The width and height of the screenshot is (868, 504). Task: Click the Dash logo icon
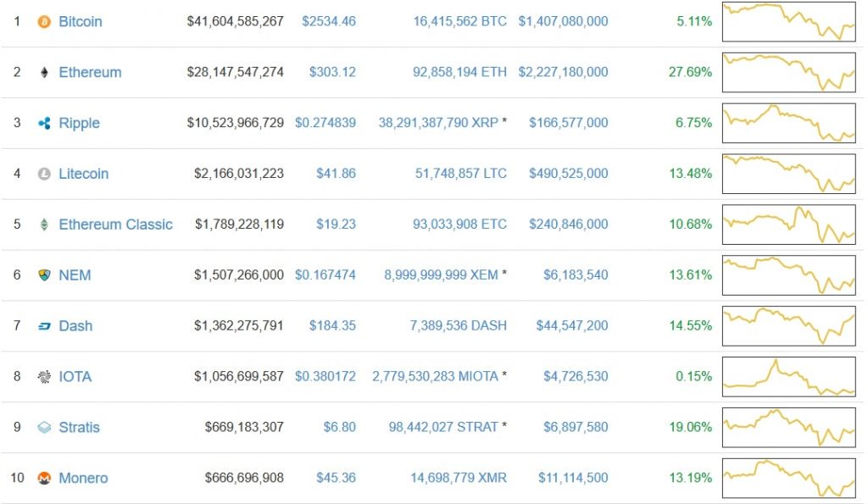point(44,326)
